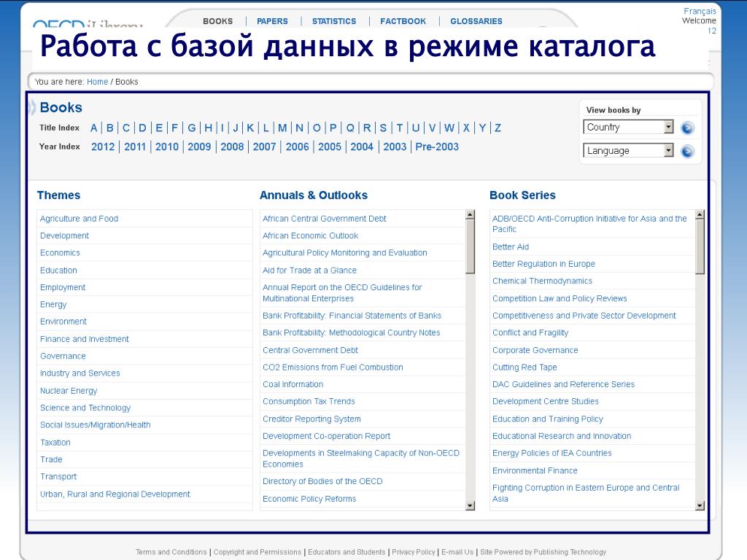The image size is (747, 560).
Task: Open year 2008 in Year Index
Action: (x=232, y=147)
